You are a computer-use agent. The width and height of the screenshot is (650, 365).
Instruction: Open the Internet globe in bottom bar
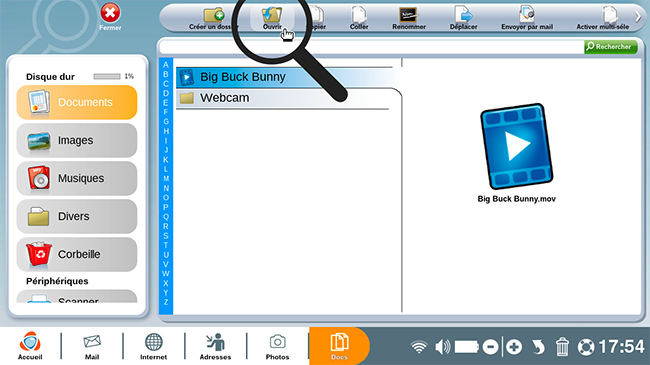point(153,346)
